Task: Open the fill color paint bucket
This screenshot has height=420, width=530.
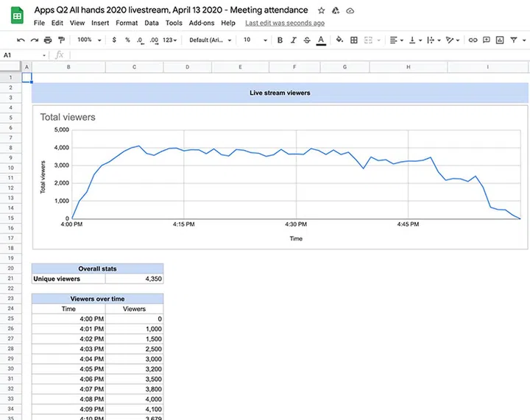Action: pyautogui.click(x=339, y=40)
